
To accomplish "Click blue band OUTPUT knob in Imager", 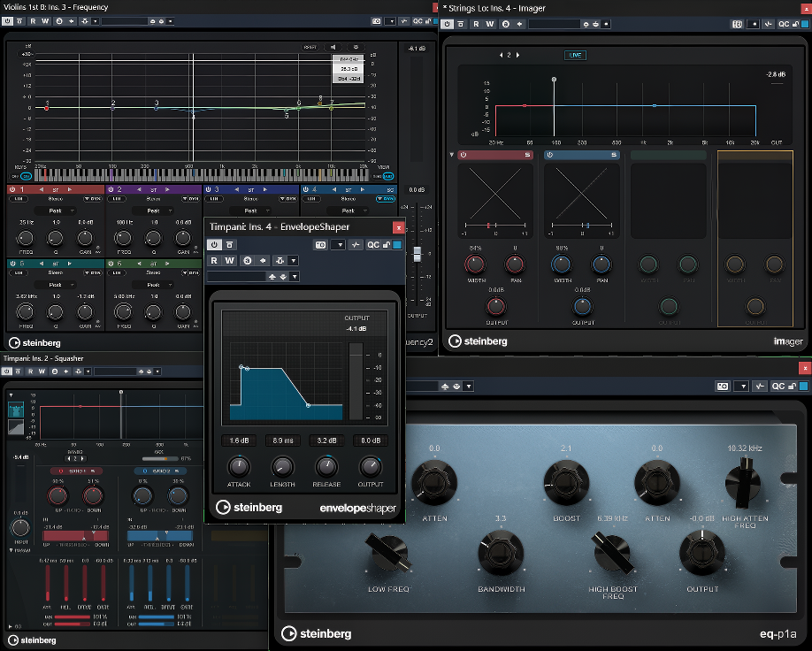I will (582, 306).
